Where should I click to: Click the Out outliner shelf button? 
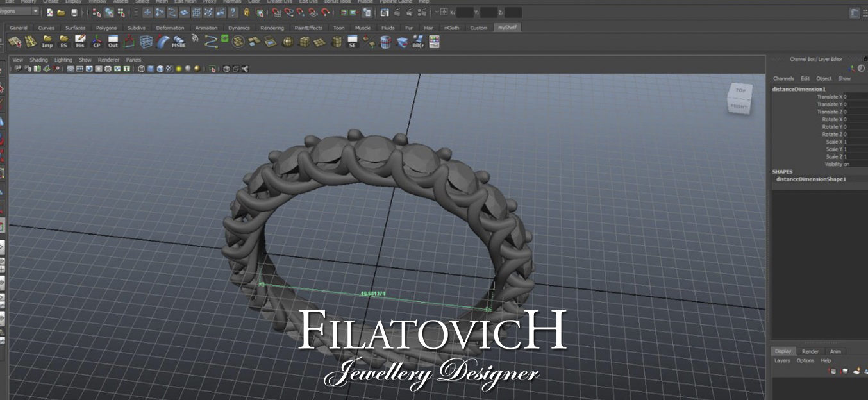(x=113, y=42)
